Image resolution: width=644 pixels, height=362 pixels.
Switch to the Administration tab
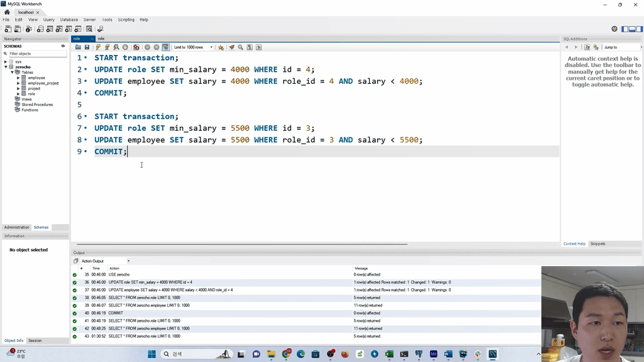(17, 227)
